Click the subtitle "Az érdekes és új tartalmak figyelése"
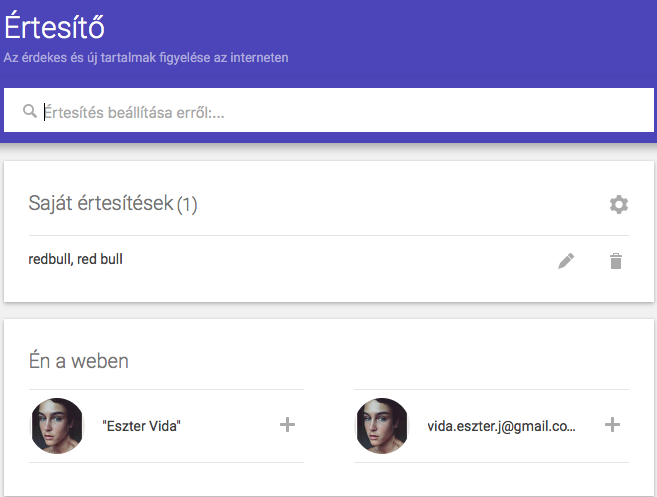Image resolution: width=657 pixels, height=497 pixels. click(146, 58)
